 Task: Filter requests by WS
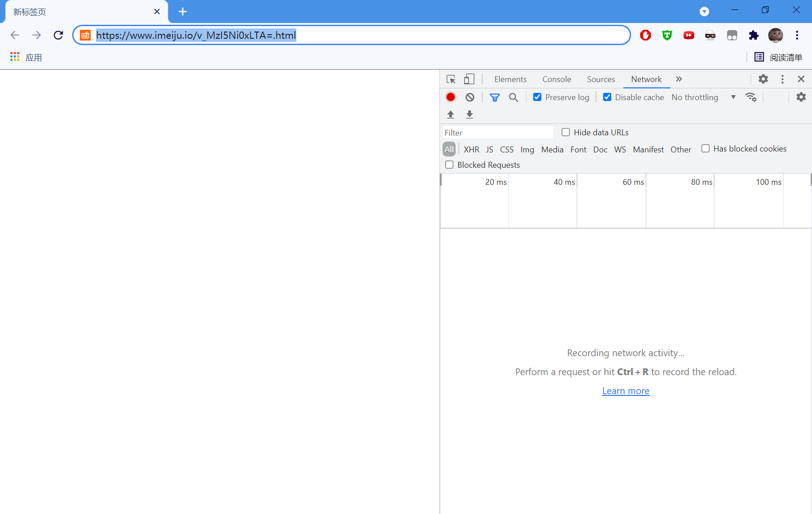[620, 149]
